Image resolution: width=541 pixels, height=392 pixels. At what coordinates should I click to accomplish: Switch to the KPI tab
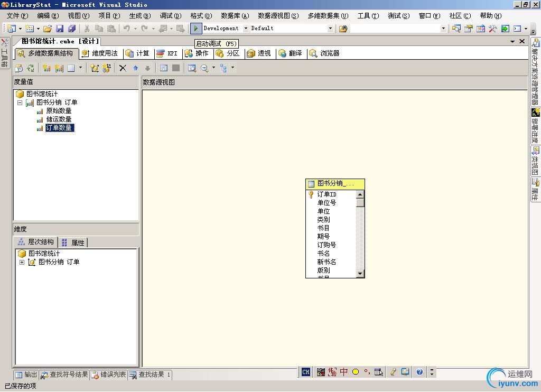[x=167, y=53]
